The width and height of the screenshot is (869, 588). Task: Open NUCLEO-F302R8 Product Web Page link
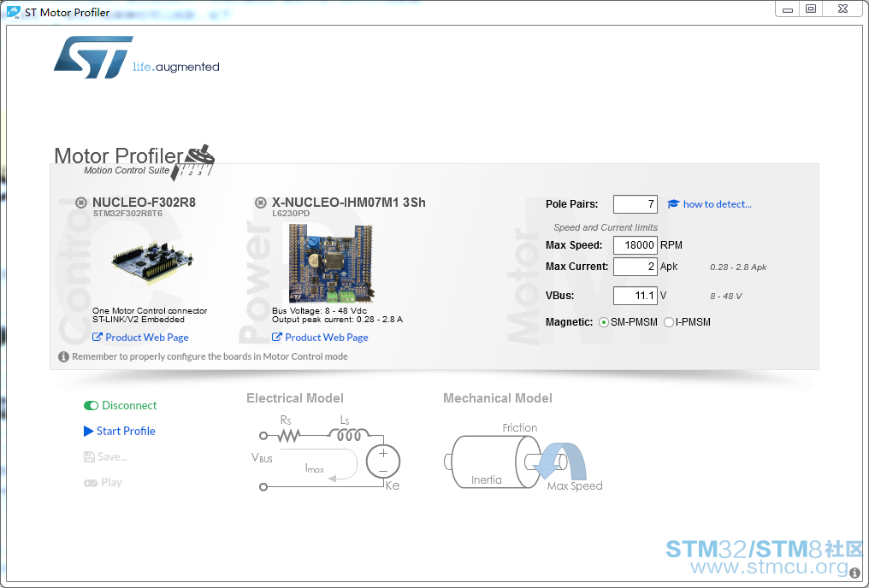click(x=147, y=338)
